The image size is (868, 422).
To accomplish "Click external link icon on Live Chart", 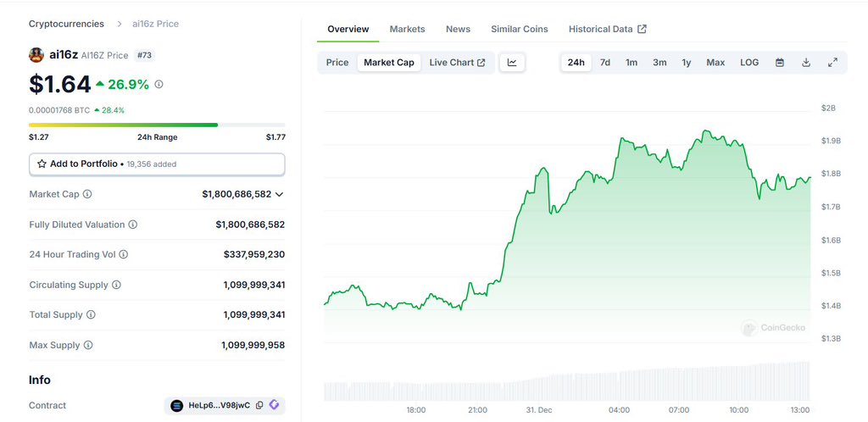I will 481,63.
